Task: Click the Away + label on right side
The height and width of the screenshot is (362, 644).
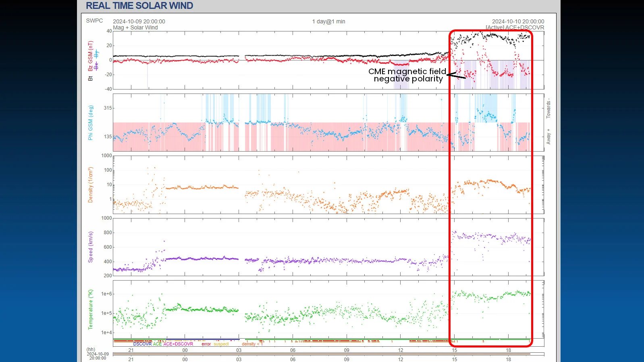Action: (548, 137)
